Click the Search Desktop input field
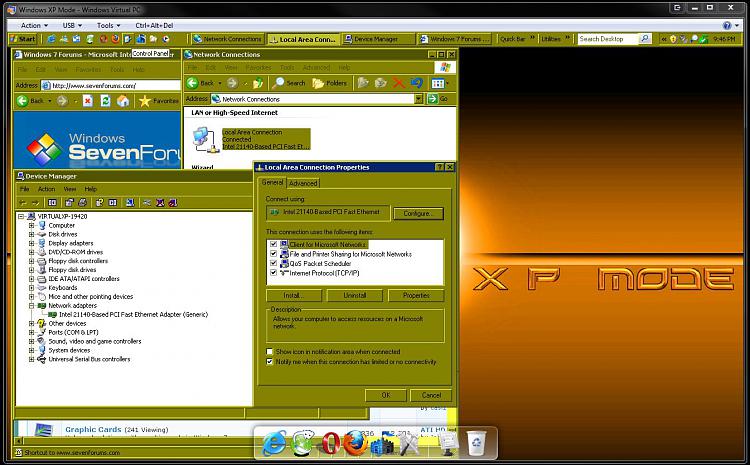Viewport: 750px width, 465px height. tap(608, 39)
